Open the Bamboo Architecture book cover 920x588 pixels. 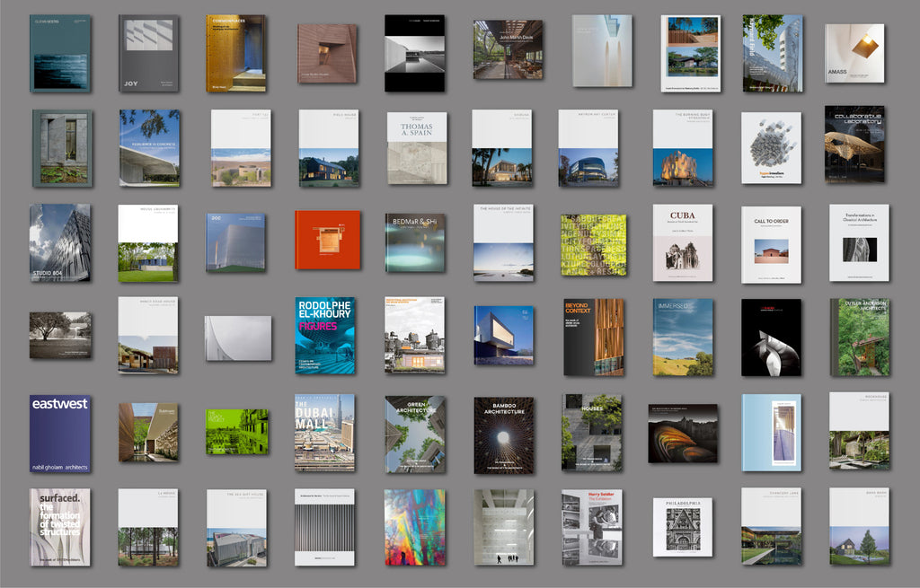coord(504,435)
